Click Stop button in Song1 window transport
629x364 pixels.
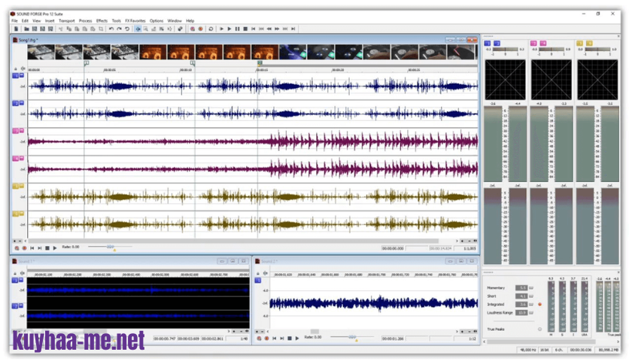tap(47, 248)
